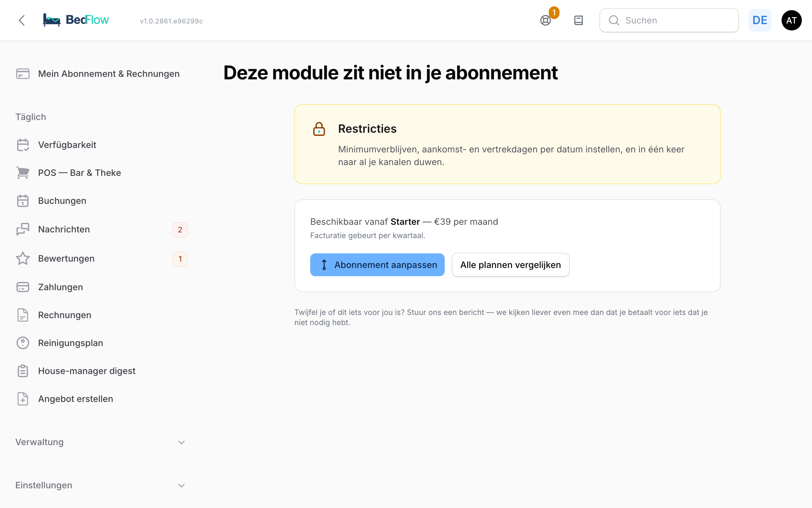The image size is (812, 508).
Task: Click the Rechnungen document icon
Action: 23,315
